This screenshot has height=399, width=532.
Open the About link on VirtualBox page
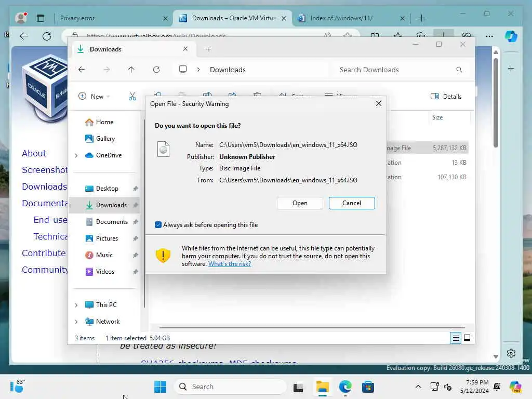pyautogui.click(x=34, y=153)
